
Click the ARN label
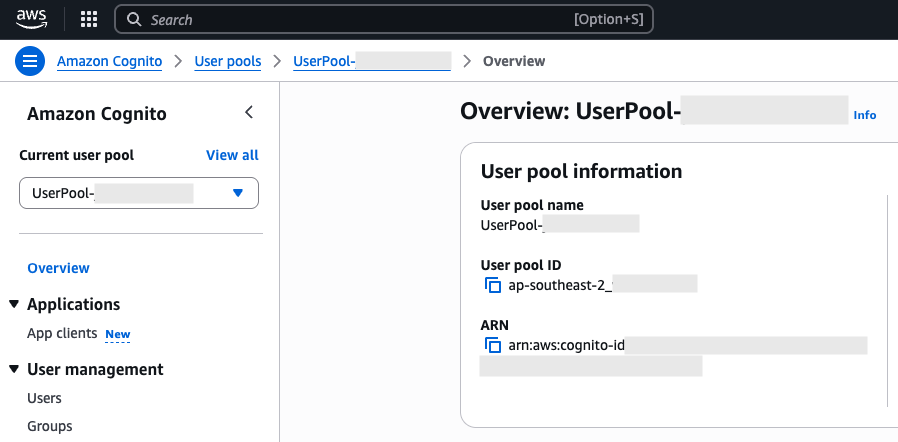[495, 325]
